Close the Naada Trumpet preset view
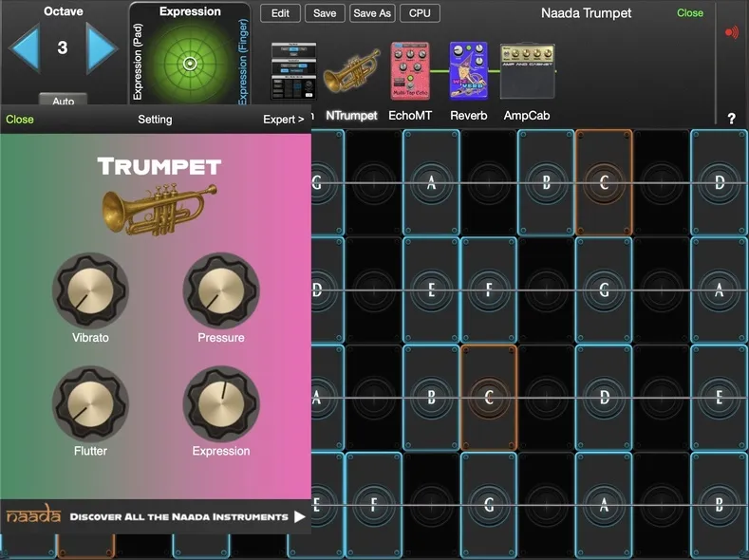The width and height of the screenshot is (749, 560). pyautogui.click(x=690, y=13)
